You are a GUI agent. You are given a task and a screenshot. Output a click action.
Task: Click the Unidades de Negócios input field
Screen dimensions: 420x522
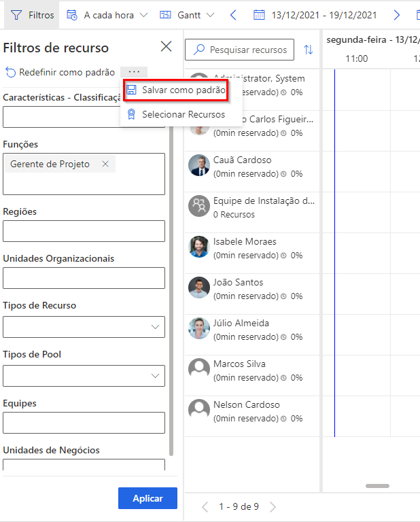coord(84,465)
